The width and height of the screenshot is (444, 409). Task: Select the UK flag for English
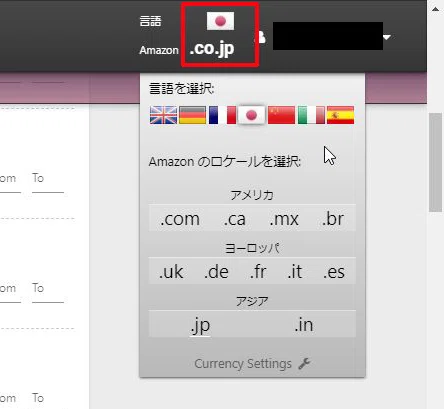click(163, 115)
